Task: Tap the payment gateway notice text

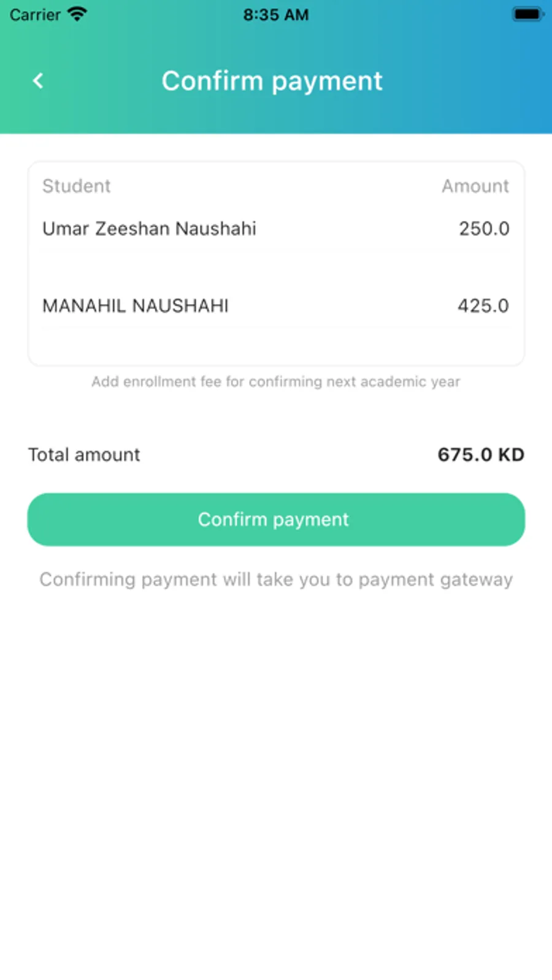Action: tap(275, 580)
